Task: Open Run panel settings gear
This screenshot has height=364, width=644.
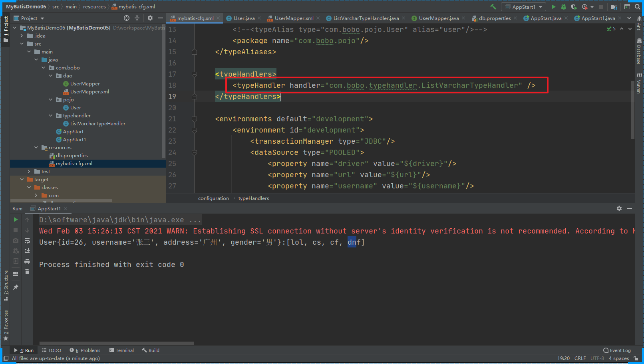Action: coord(619,208)
